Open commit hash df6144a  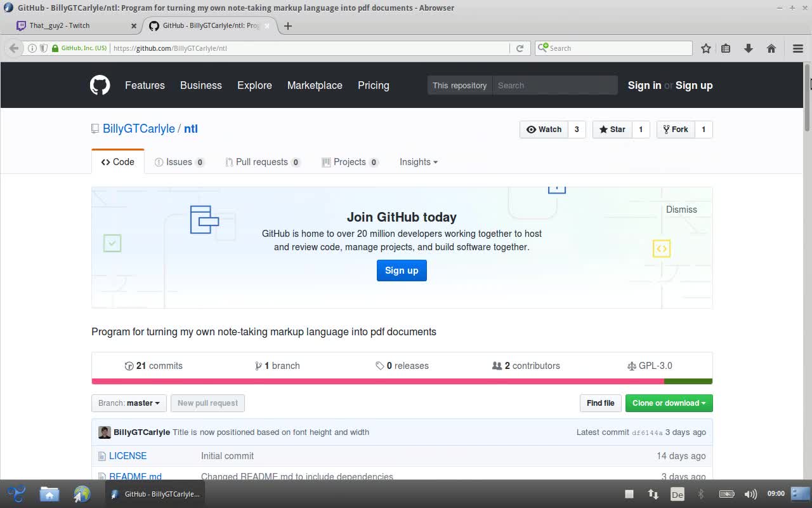click(x=647, y=433)
